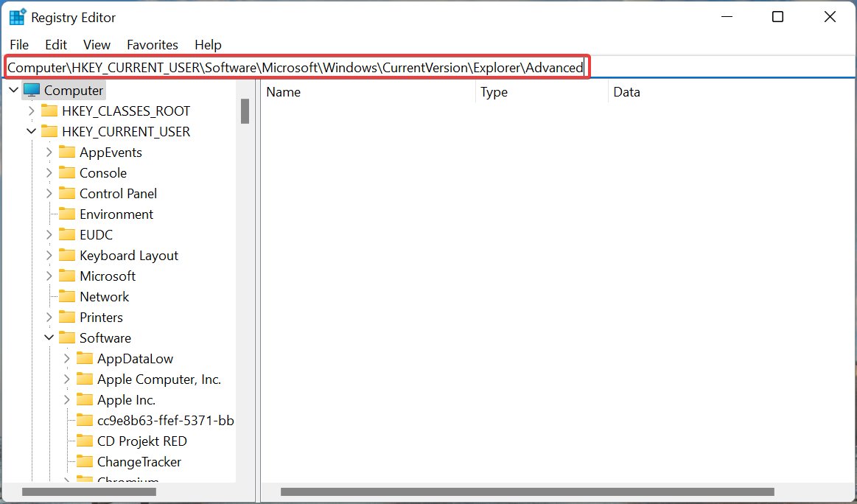
Task: Sort by the Type column header
Action: tap(542, 92)
